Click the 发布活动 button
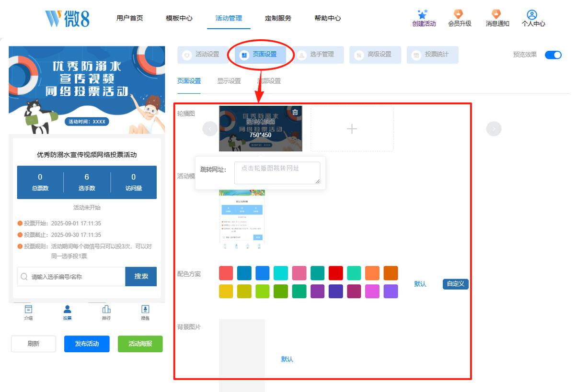The width and height of the screenshot is (575, 392). pos(87,344)
